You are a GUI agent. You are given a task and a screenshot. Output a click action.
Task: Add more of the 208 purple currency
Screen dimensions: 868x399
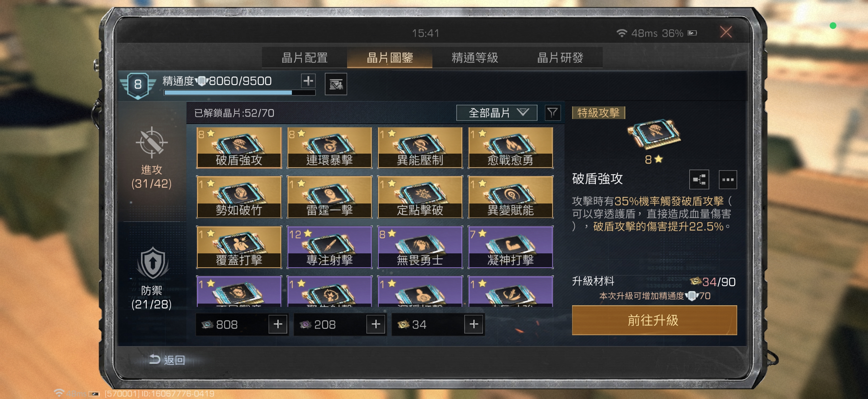tap(376, 324)
